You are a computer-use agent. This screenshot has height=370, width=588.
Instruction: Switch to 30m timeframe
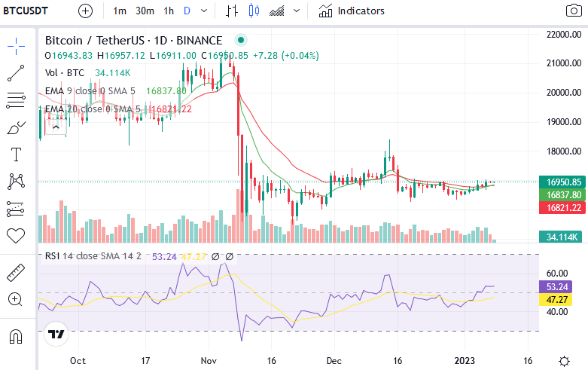pos(145,11)
